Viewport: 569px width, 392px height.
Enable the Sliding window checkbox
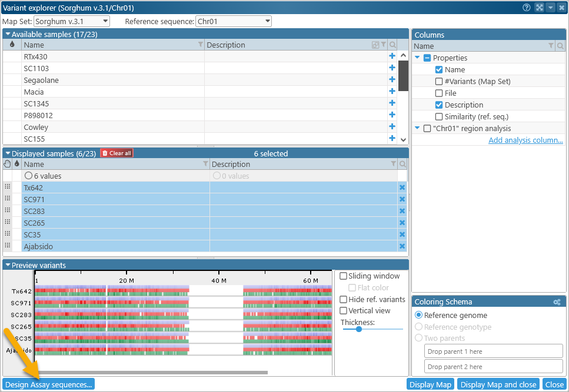(x=344, y=276)
